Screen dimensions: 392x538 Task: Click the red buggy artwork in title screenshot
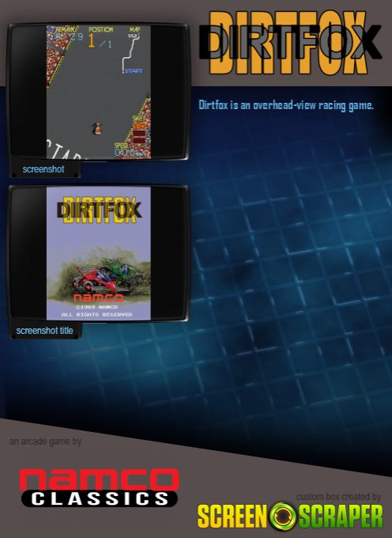pos(96,279)
